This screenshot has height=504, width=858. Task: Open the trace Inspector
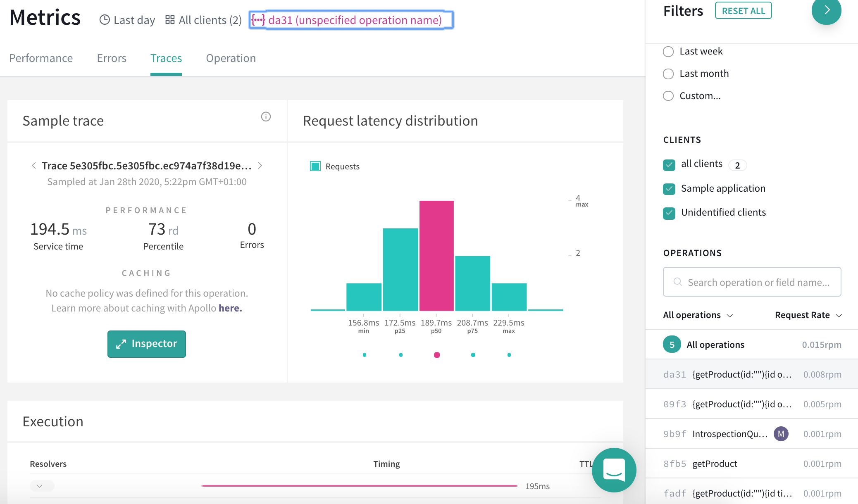tap(147, 344)
